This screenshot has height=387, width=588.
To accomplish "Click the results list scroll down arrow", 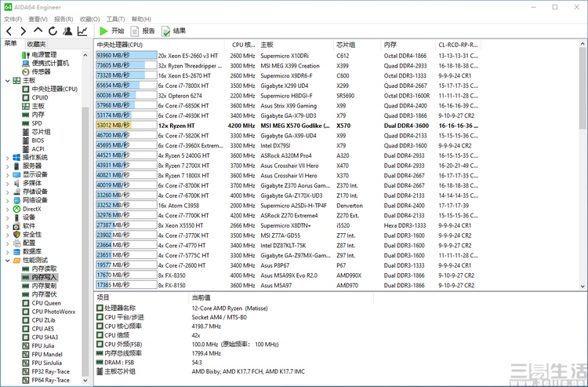I will (x=583, y=286).
